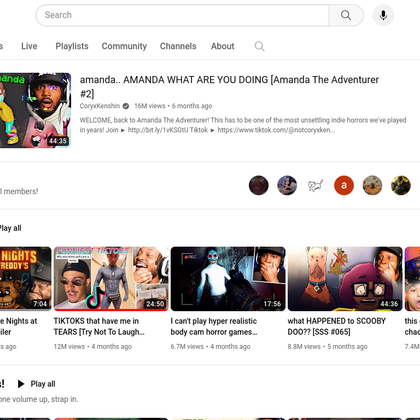Click Play all above video row
This screenshot has height=420, width=420.
[x=10, y=228]
